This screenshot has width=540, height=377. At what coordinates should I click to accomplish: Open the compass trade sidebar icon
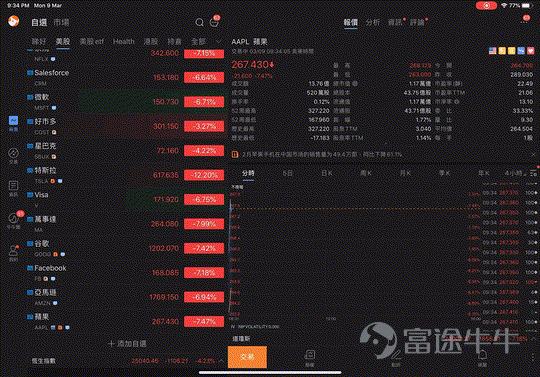click(x=13, y=155)
